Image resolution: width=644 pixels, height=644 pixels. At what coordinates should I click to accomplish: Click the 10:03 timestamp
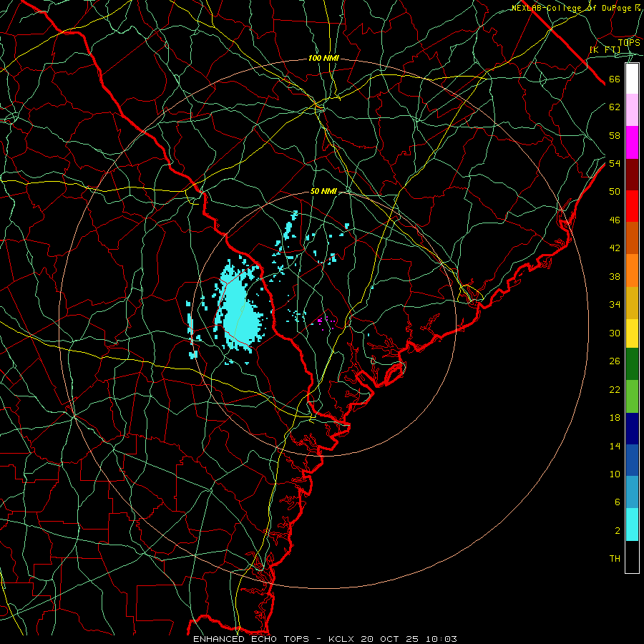(440, 639)
